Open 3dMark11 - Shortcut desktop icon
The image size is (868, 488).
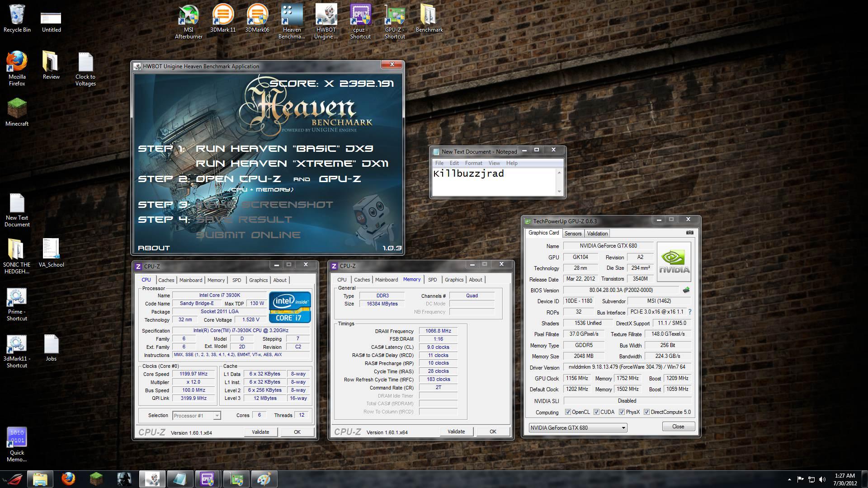17,352
